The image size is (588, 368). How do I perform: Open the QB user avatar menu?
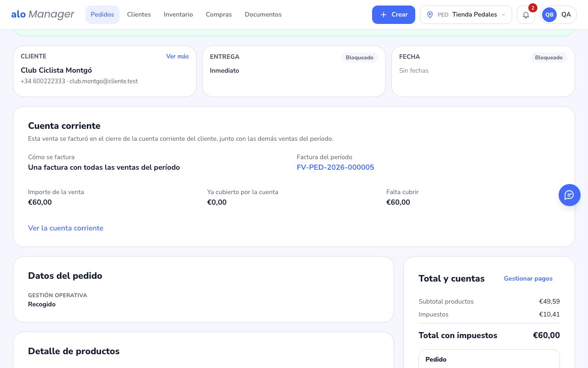click(x=558, y=15)
